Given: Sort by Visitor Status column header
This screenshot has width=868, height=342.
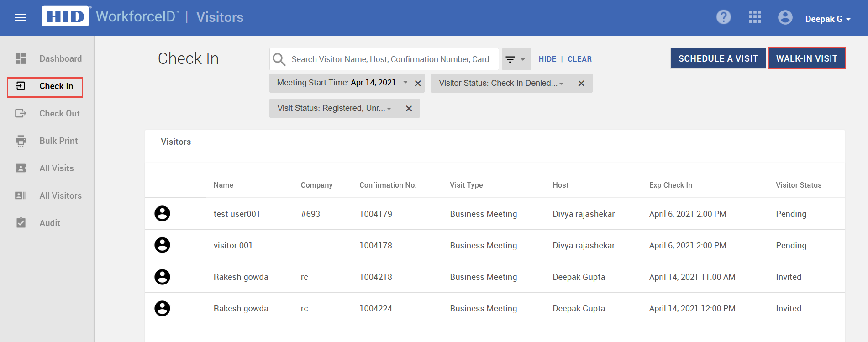Looking at the screenshot, I should click(x=799, y=185).
